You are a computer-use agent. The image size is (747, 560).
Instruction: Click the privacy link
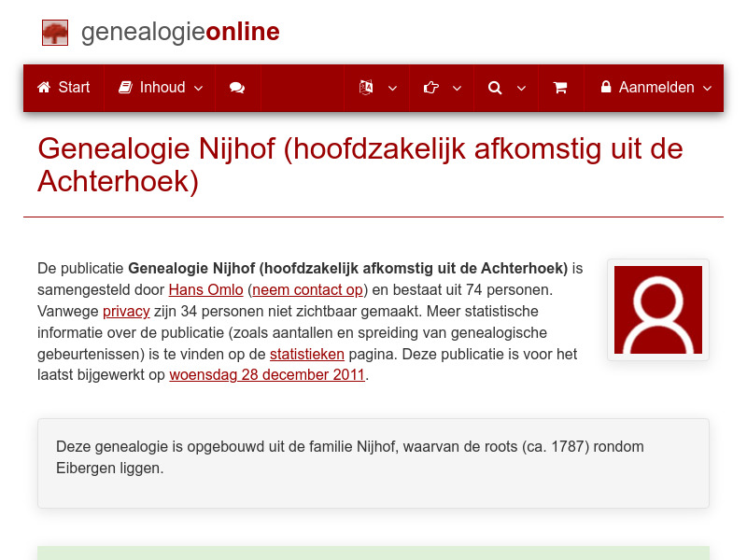(126, 311)
